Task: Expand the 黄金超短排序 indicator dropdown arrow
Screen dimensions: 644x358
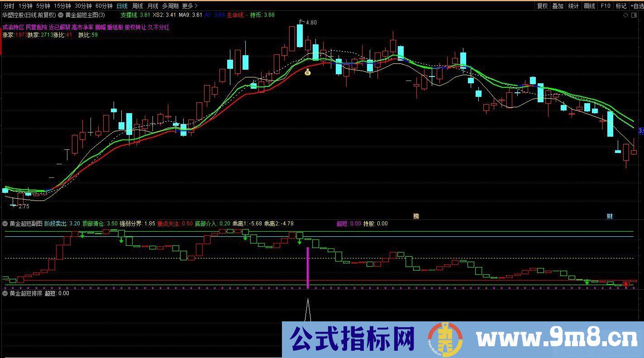Action: click(5, 293)
